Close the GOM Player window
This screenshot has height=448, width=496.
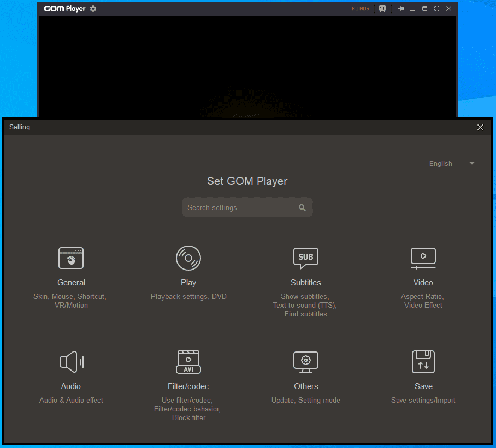[448, 9]
